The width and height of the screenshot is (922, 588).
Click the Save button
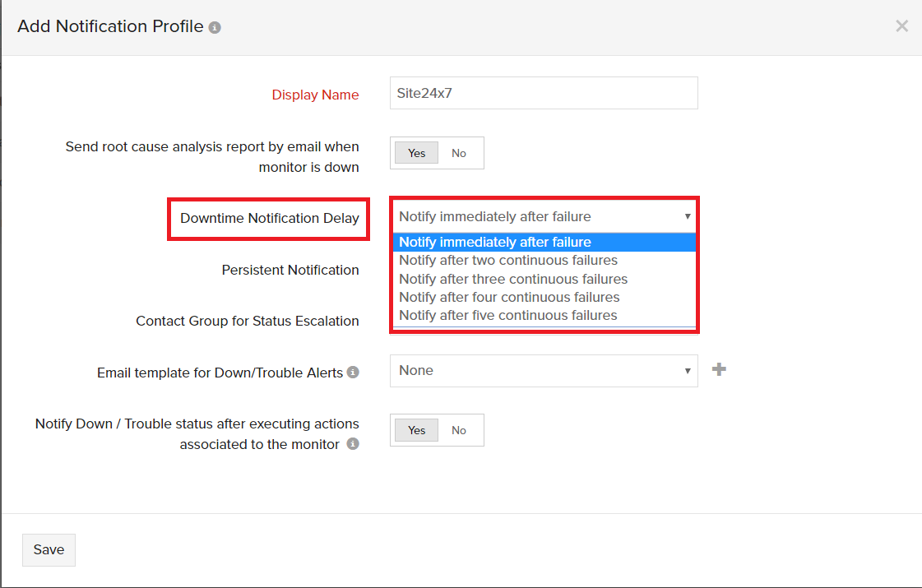click(x=49, y=549)
